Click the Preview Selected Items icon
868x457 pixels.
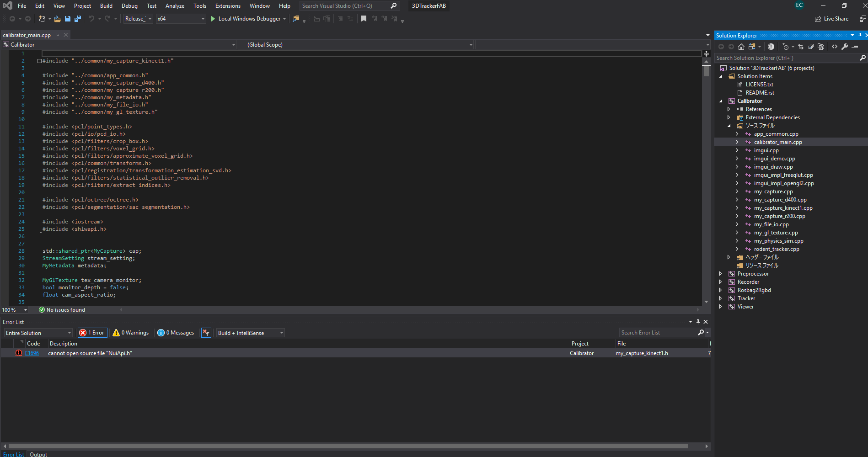click(855, 47)
